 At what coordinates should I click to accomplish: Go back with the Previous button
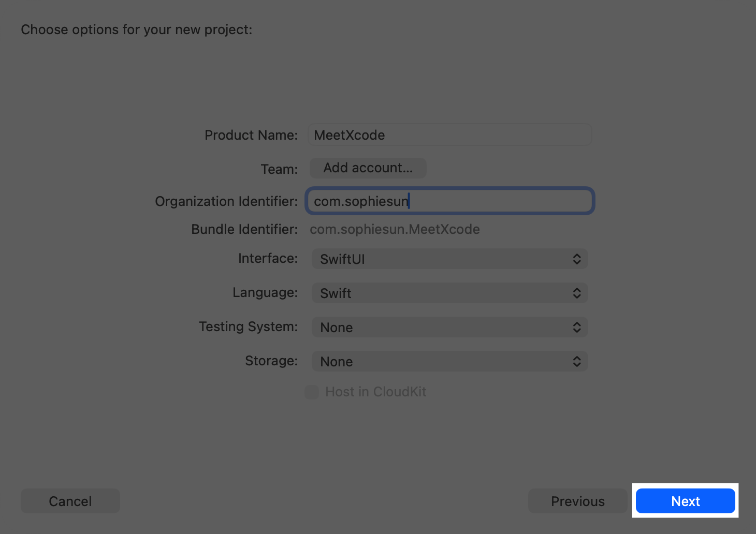[577, 501]
